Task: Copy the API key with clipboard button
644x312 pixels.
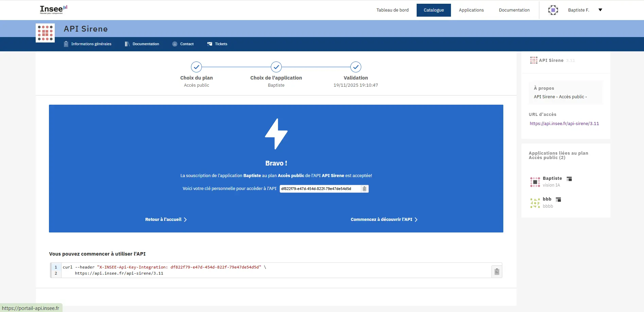Action: tap(365, 189)
